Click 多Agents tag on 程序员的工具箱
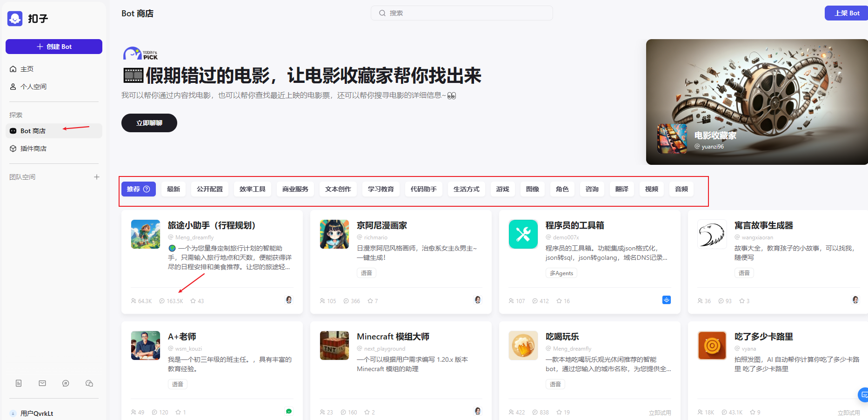 pos(561,273)
